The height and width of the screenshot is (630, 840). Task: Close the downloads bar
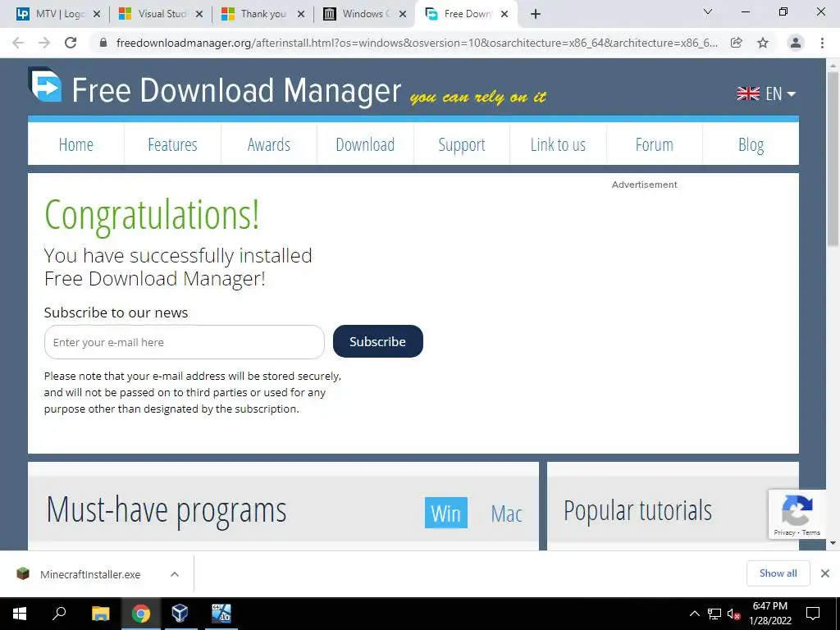pyautogui.click(x=825, y=573)
